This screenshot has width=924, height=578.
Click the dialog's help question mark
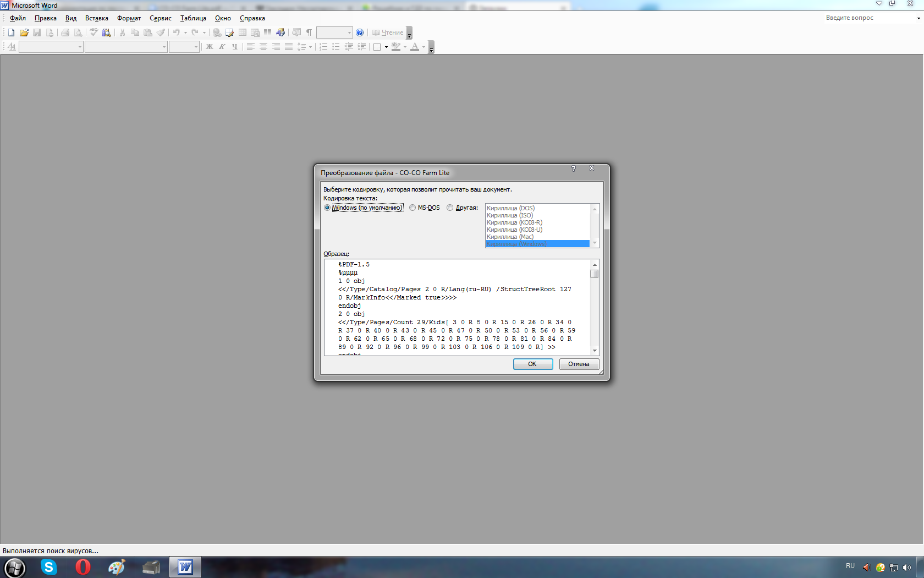tap(573, 168)
